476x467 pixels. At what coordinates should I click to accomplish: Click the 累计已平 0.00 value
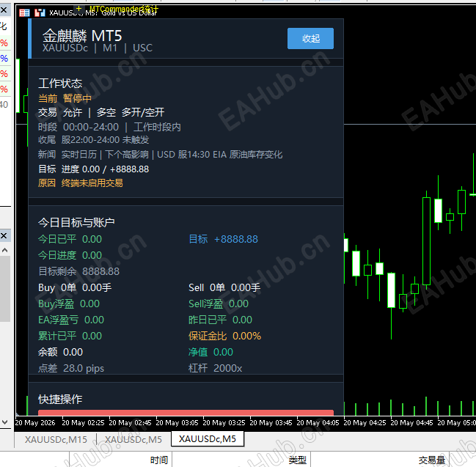pos(70,336)
